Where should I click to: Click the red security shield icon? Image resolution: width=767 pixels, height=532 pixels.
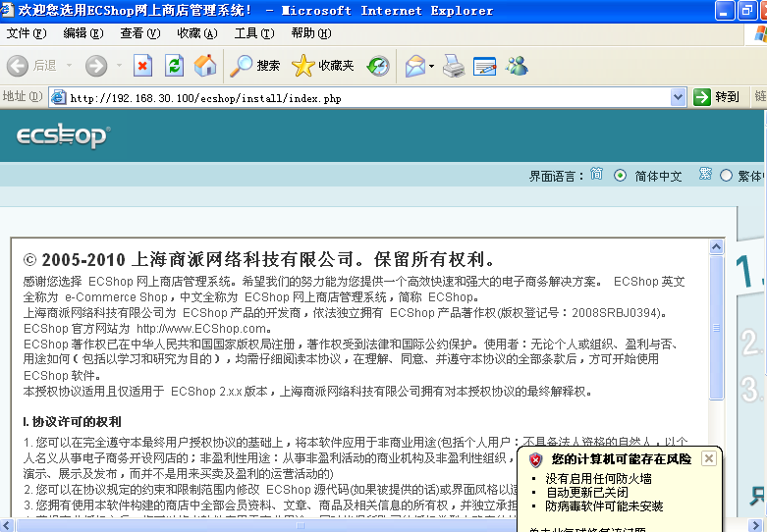coord(535,459)
